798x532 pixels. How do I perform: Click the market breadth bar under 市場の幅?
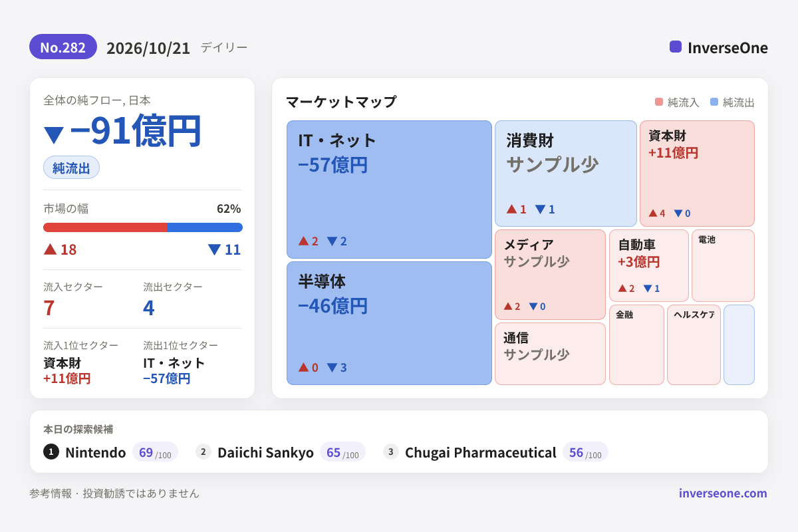click(143, 227)
